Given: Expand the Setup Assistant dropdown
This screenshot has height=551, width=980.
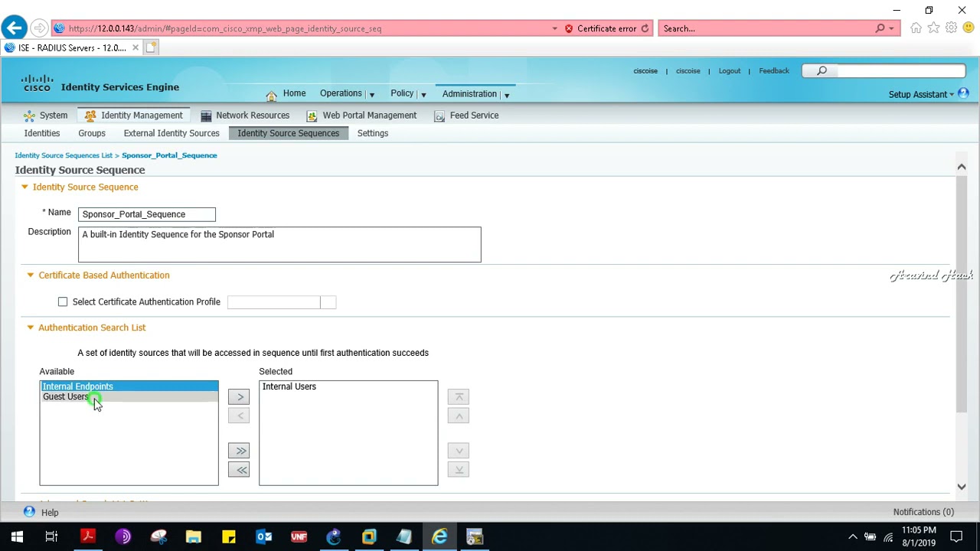Looking at the screenshot, I should (952, 95).
